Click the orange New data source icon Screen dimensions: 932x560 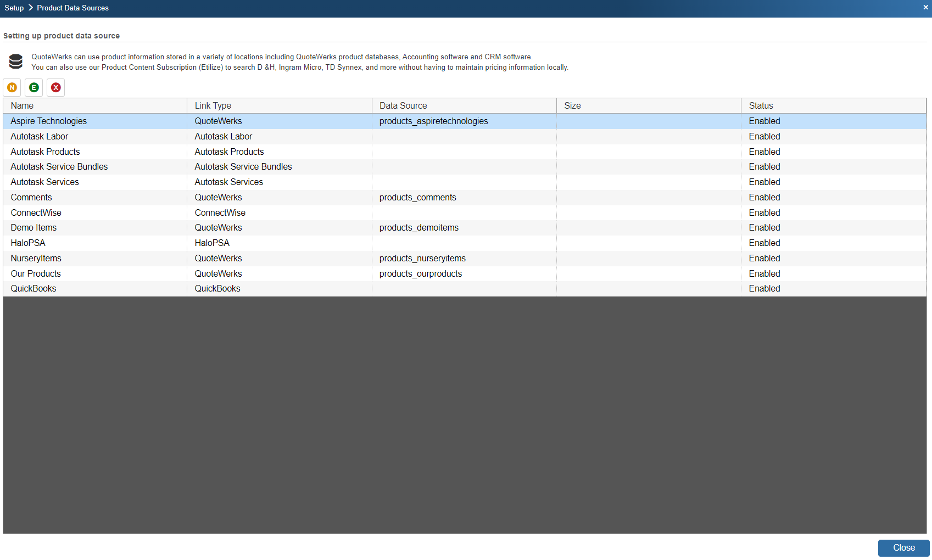pos(12,88)
